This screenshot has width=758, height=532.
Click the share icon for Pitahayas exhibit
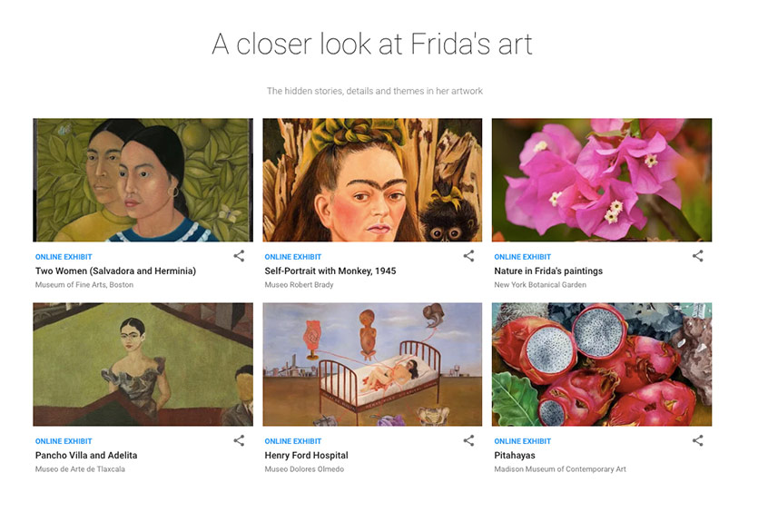pyautogui.click(x=697, y=440)
